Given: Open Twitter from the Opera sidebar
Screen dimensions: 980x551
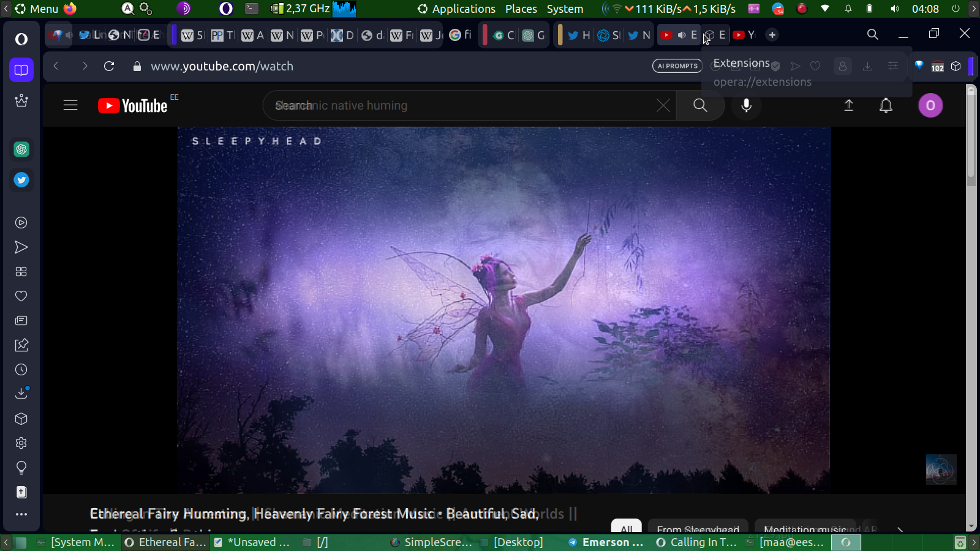Looking at the screenshot, I should (21, 180).
